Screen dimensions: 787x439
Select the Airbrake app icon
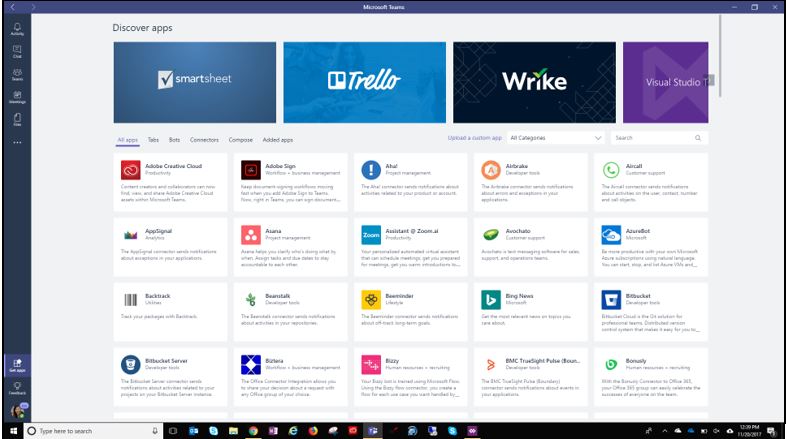491,170
